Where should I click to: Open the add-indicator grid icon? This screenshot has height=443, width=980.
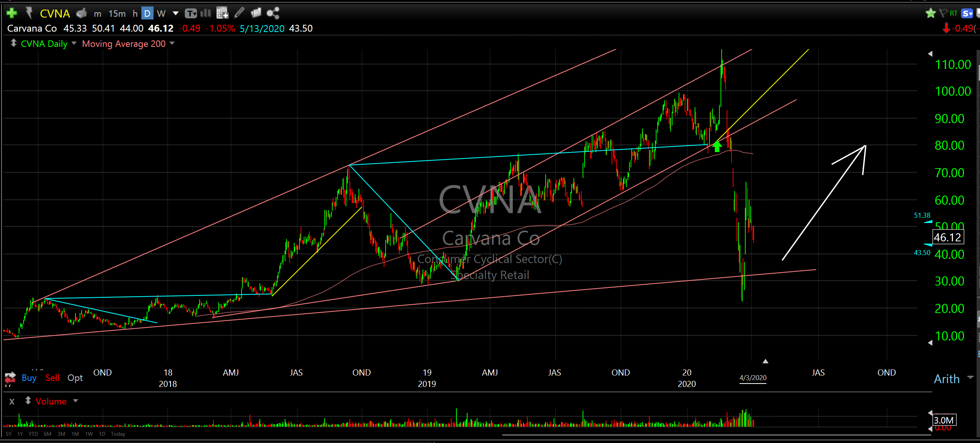[222, 13]
